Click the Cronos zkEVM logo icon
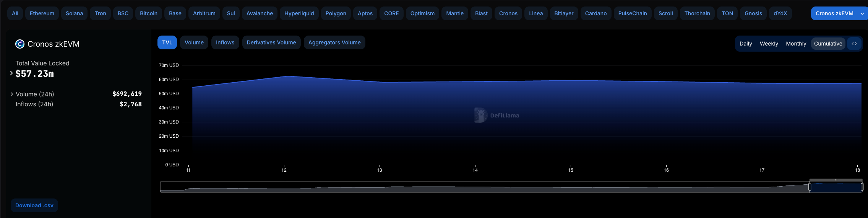The height and width of the screenshot is (218, 868). click(19, 44)
